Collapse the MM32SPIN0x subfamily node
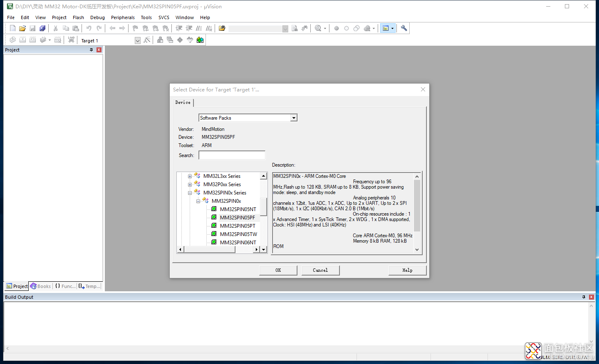 (198, 201)
